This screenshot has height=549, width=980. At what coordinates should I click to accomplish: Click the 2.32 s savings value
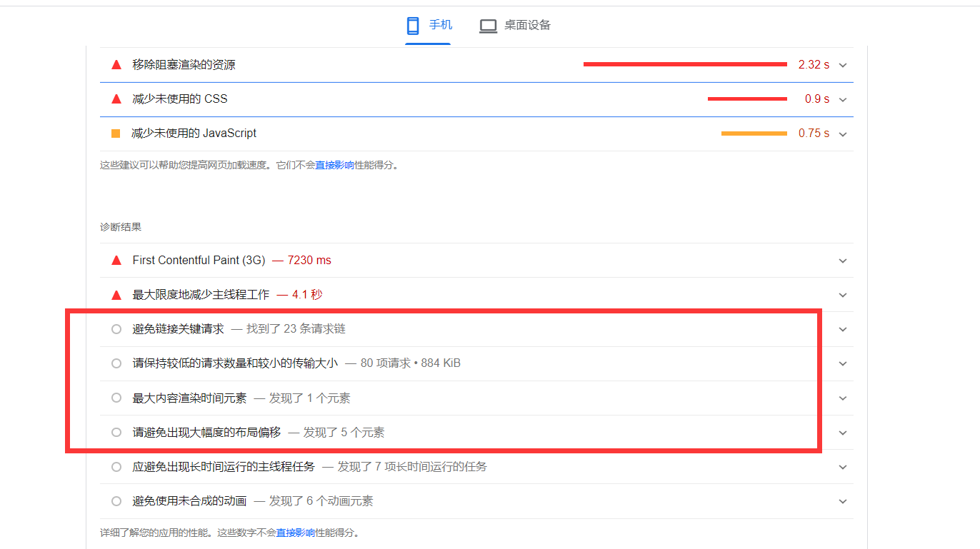tap(814, 65)
